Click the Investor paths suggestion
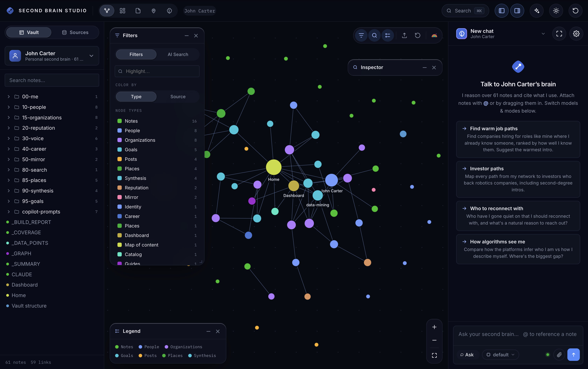This screenshot has width=588, height=369. (518, 179)
